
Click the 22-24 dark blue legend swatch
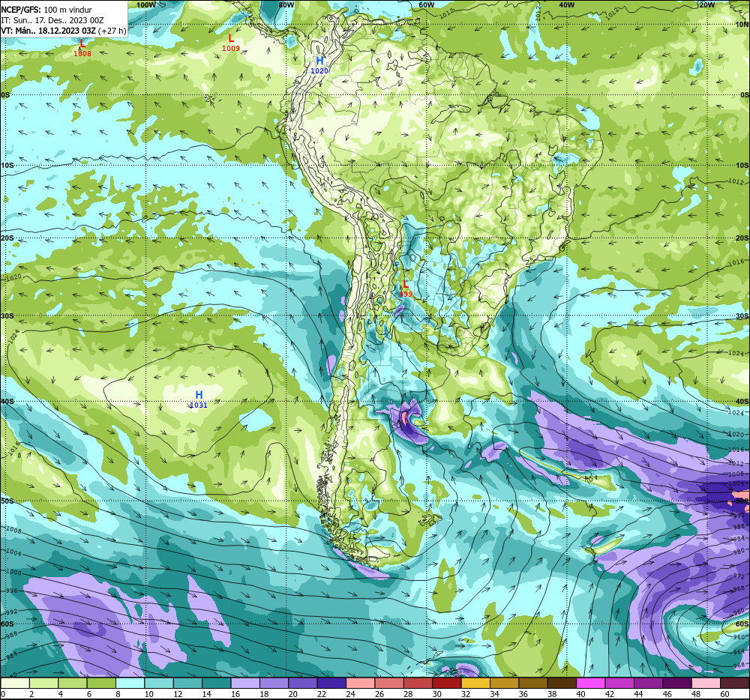(331, 683)
